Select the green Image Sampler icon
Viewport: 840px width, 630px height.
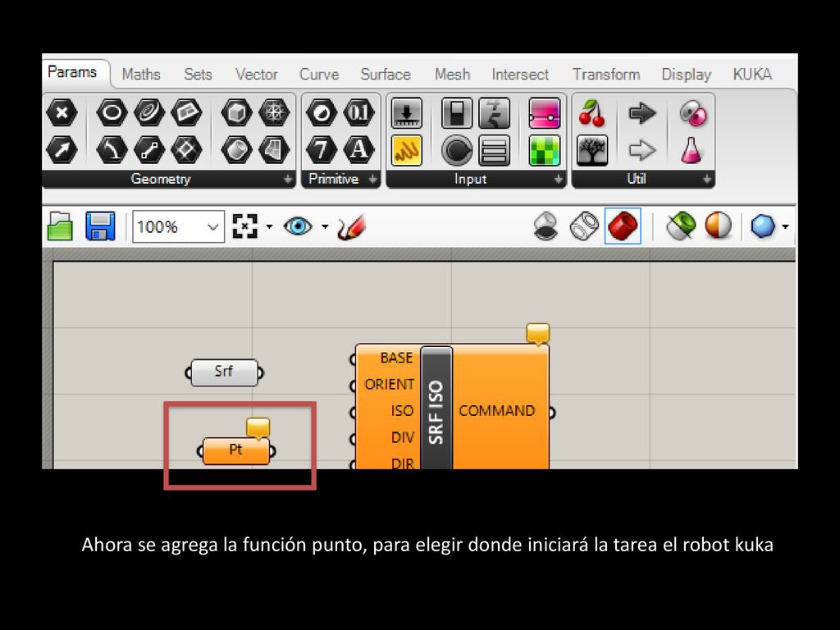[544, 149]
